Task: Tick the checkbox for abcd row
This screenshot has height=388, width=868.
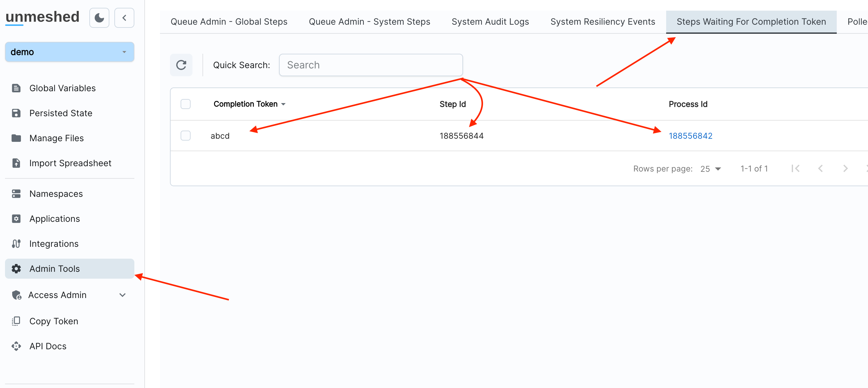Action: click(185, 136)
